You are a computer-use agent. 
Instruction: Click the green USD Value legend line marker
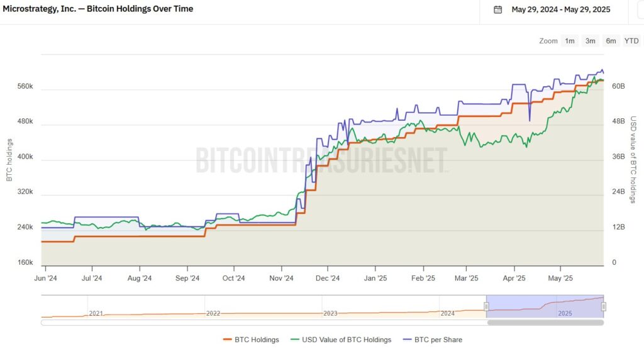pyautogui.click(x=295, y=340)
